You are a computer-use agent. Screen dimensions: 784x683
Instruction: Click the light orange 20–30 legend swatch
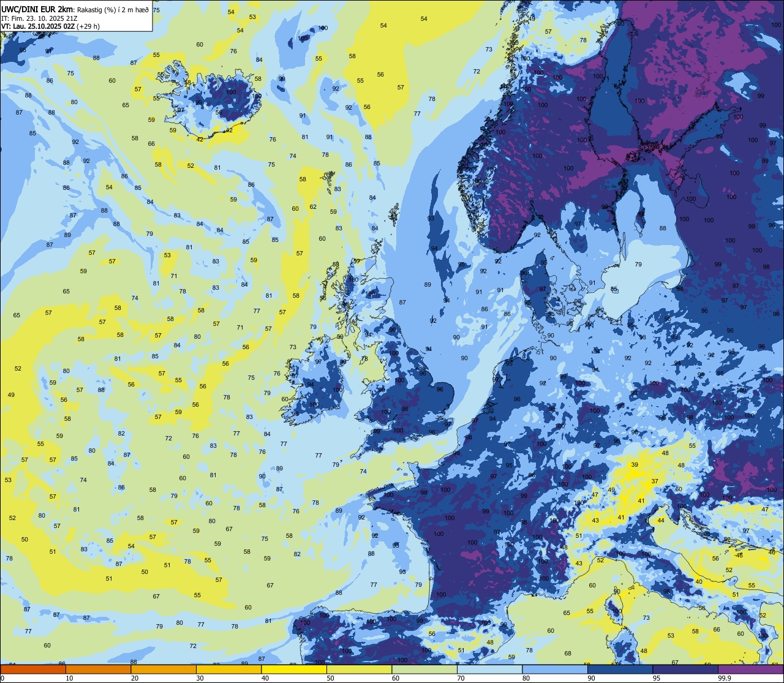tap(164, 669)
